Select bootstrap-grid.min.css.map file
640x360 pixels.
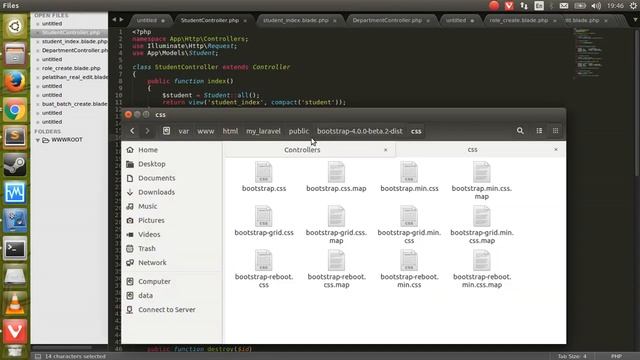(482, 225)
